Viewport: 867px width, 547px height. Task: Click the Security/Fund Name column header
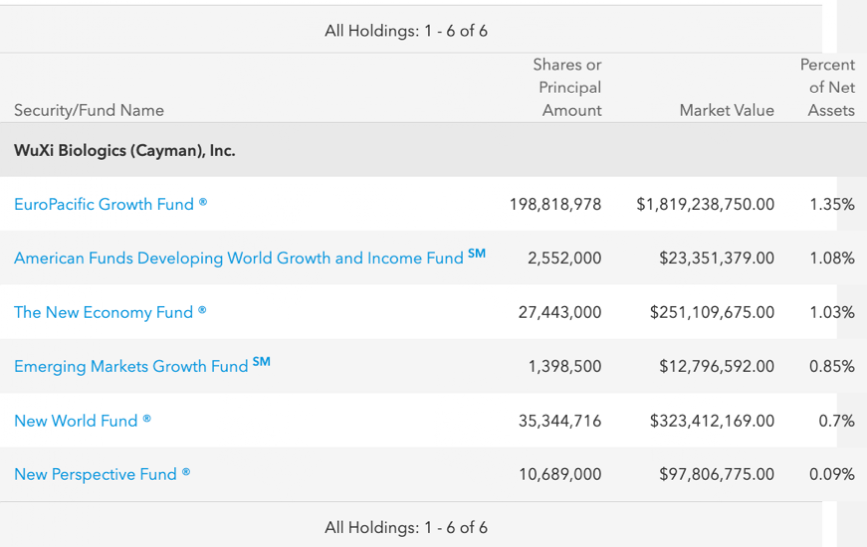[x=89, y=110]
